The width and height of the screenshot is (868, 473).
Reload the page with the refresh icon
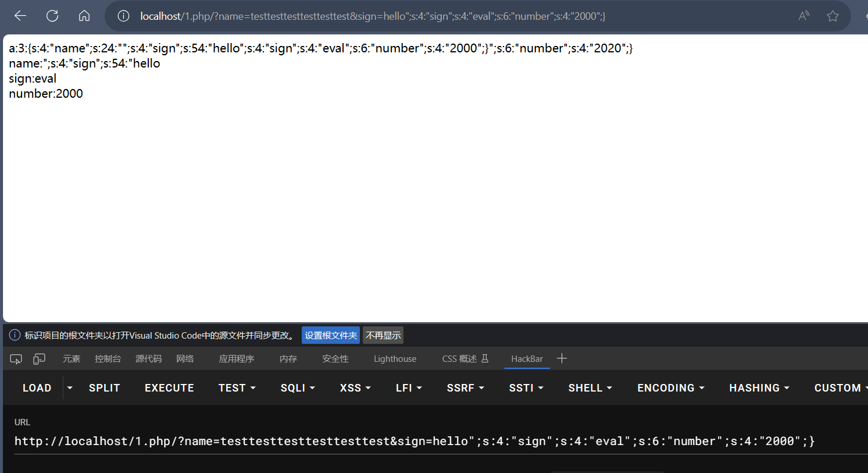(x=52, y=16)
